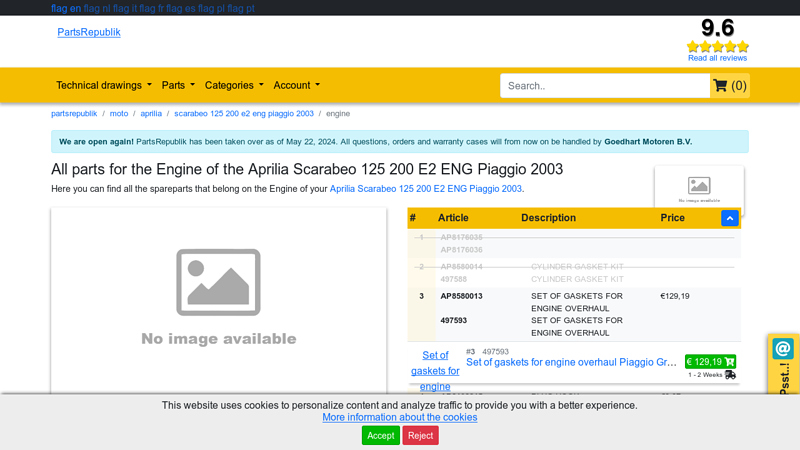Choose the 'flag pt' language flag

(241, 8)
